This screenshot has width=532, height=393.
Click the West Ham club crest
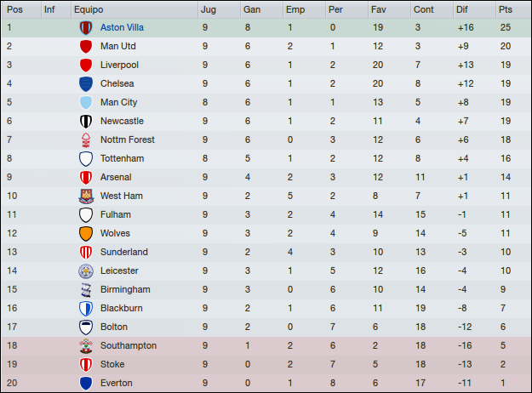(86, 196)
